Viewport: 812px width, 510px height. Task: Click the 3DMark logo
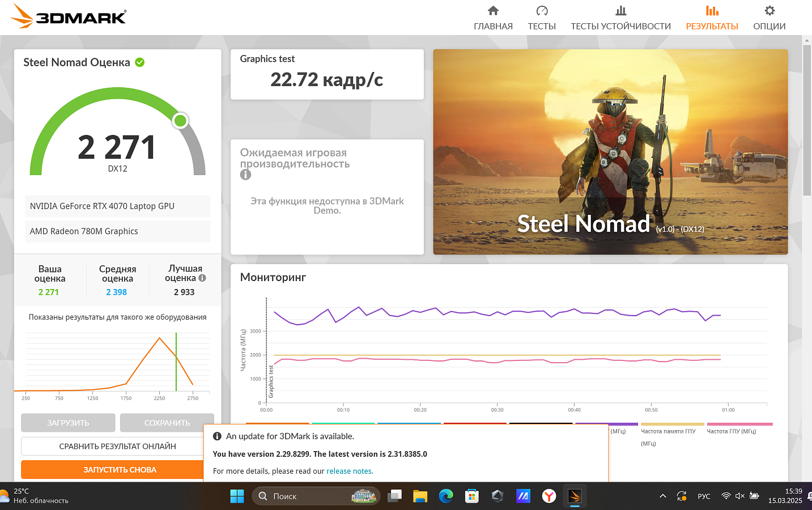click(69, 16)
